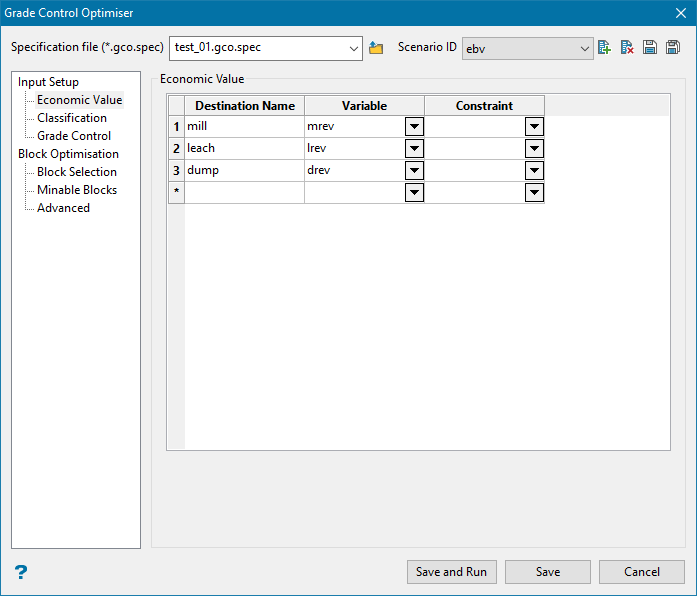Click the save scenario icon
697x596 pixels.
coord(650,48)
